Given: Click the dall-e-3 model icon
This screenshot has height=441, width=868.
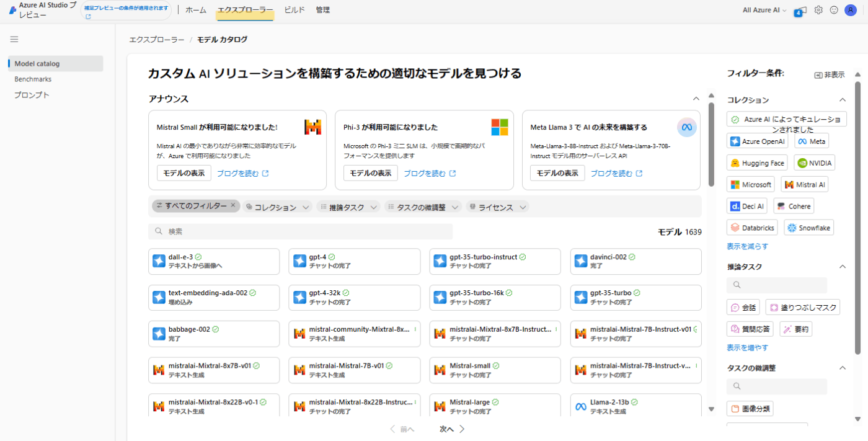Looking at the screenshot, I should point(159,261).
